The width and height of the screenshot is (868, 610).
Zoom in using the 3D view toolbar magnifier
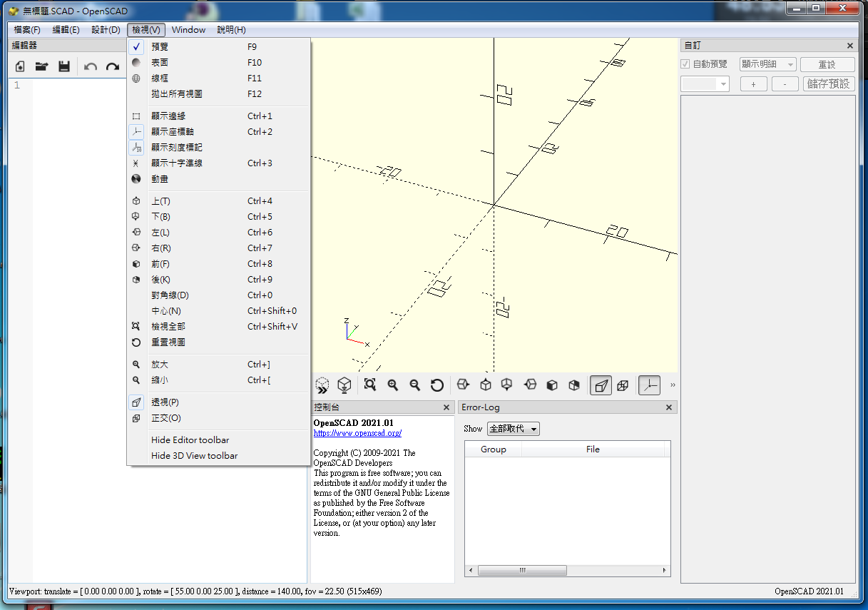point(392,385)
